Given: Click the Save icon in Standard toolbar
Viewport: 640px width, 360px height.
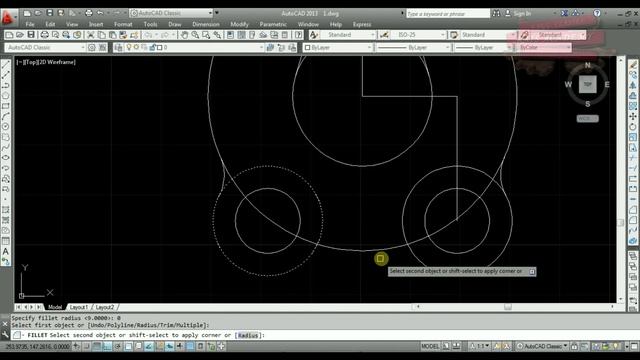Looking at the screenshot, I should pyautogui.click(x=31, y=35).
